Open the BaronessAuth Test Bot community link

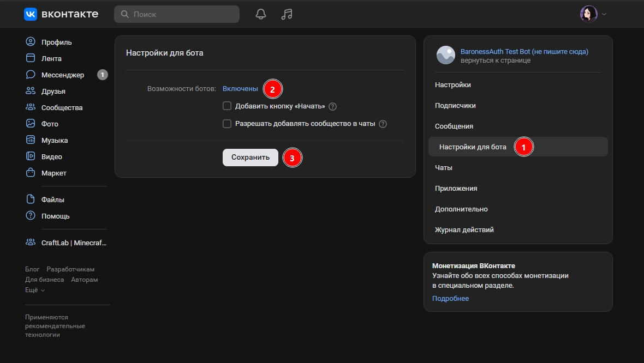tap(524, 52)
